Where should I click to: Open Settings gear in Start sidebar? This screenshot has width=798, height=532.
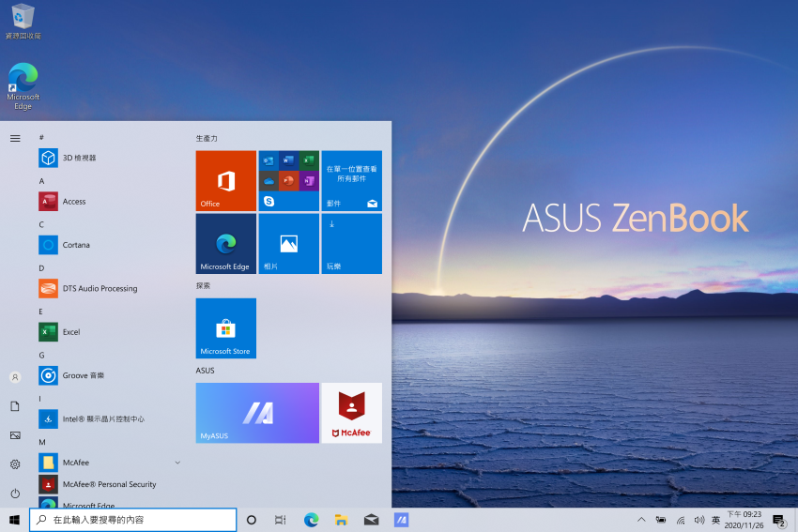click(x=15, y=464)
